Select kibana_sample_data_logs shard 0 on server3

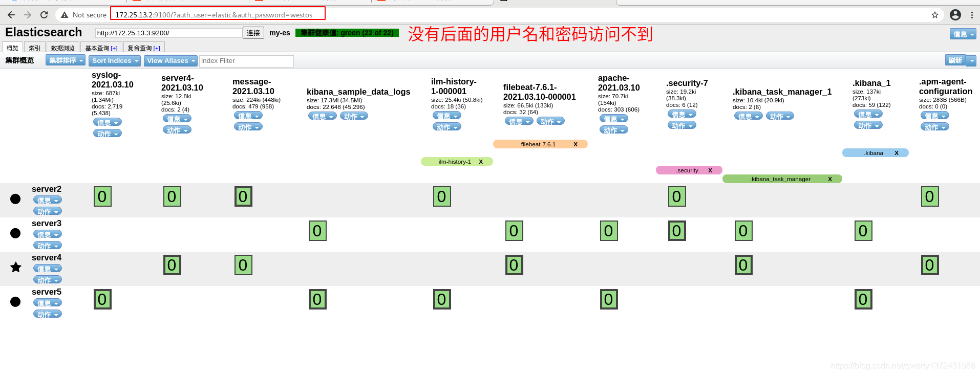317,231
